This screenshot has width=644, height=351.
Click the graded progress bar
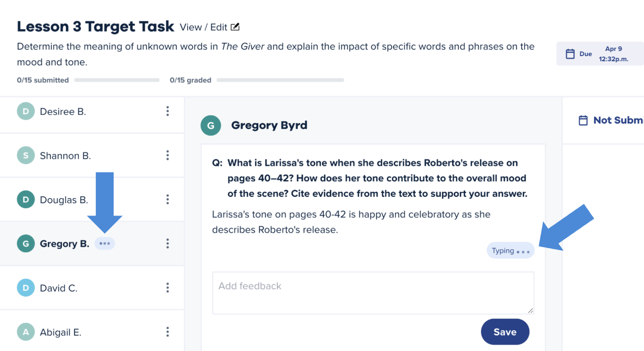click(x=280, y=80)
